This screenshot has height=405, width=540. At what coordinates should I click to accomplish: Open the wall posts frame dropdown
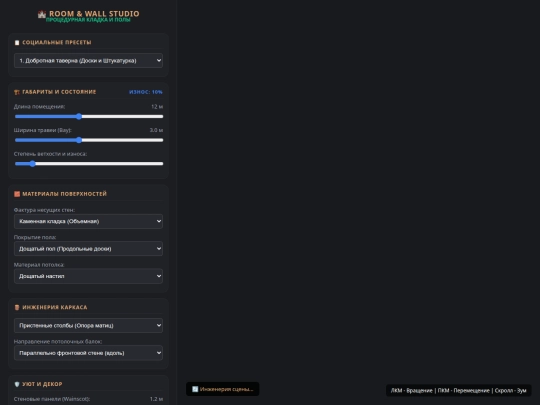pos(88,325)
